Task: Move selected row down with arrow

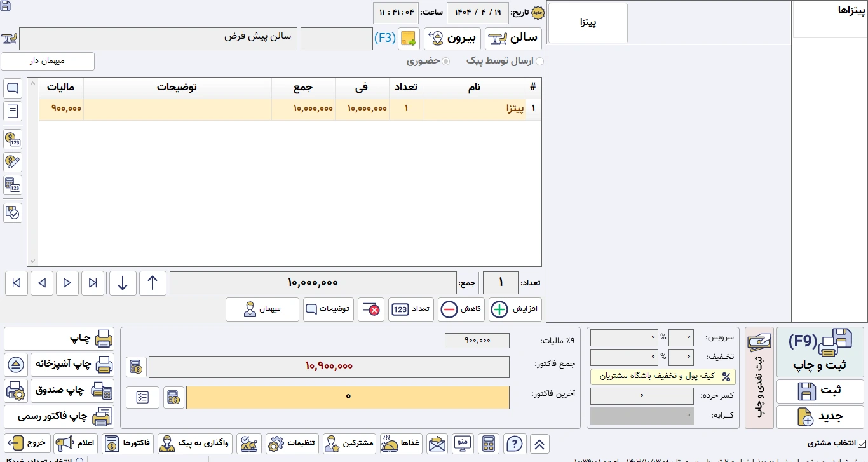Action: pyautogui.click(x=123, y=283)
